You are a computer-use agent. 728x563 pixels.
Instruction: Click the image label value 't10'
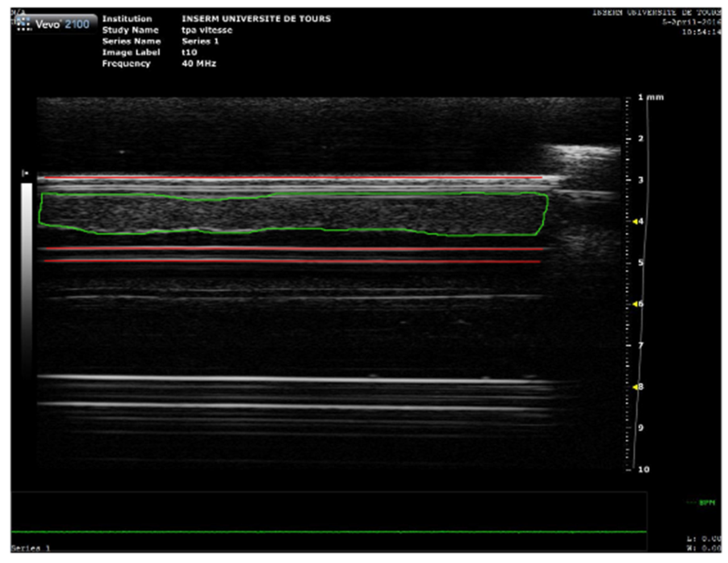pos(189,52)
